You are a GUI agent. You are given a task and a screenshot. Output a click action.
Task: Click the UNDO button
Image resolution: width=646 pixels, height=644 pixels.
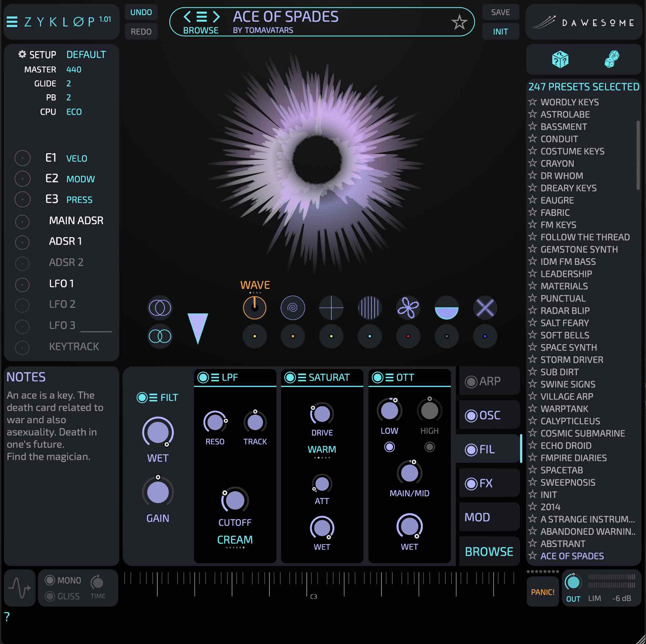click(x=141, y=12)
